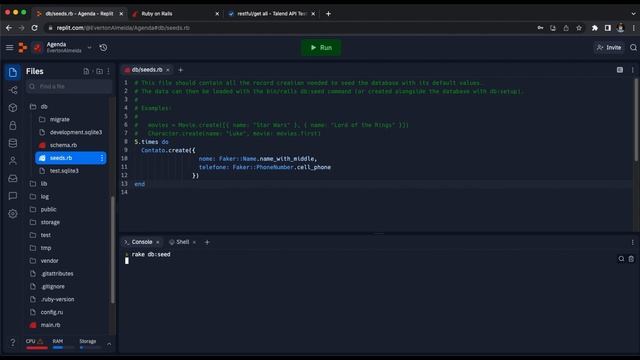Click the Find a file search field
640x360 pixels.
click(x=69, y=87)
